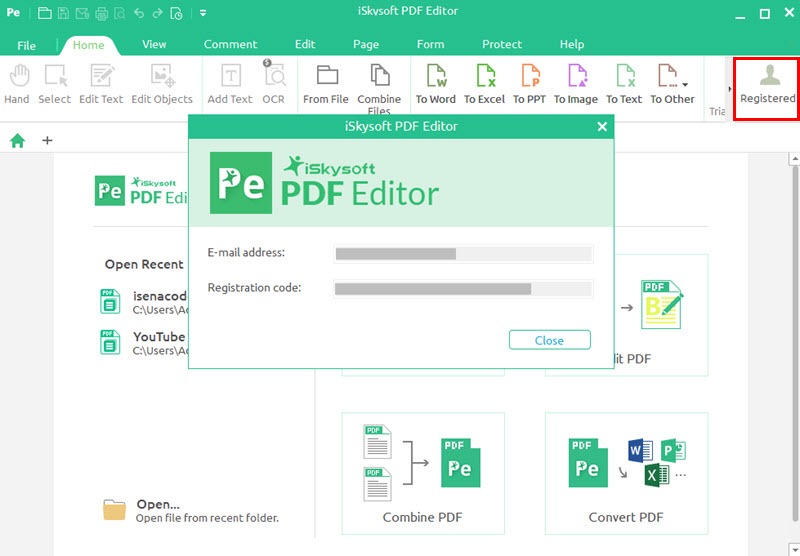Choose the Select tool

tap(55, 84)
